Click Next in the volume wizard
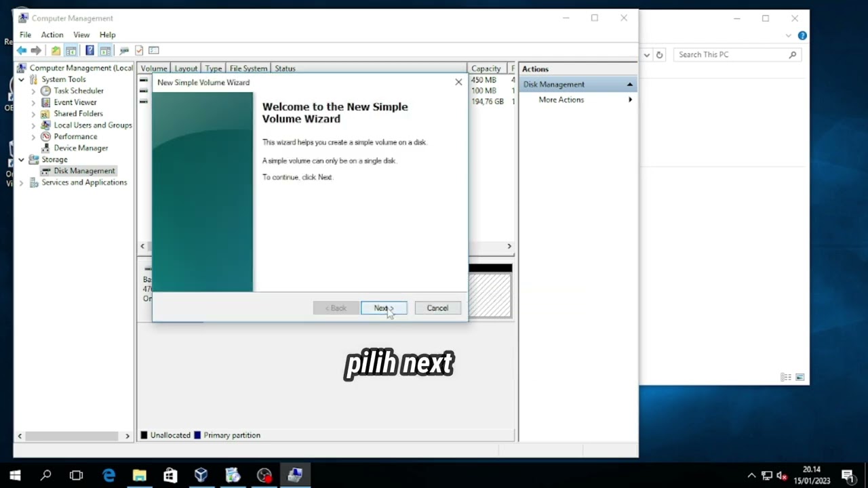 (384, 308)
